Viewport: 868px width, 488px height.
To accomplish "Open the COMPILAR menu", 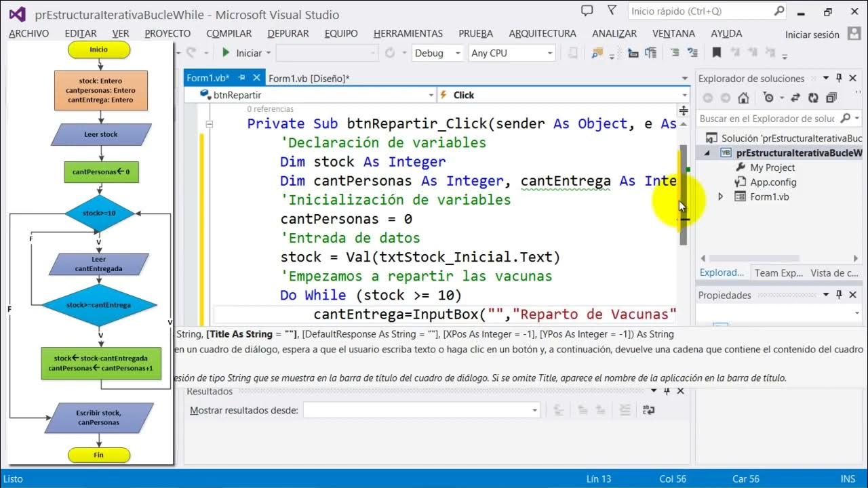I will tap(229, 33).
